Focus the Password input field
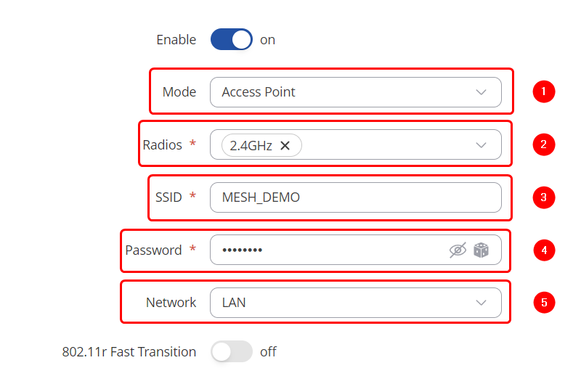The width and height of the screenshot is (581, 392). [327, 250]
